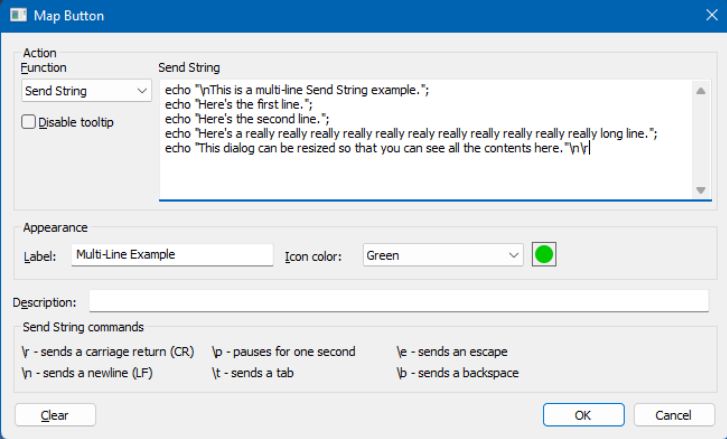The image size is (727, 439).
Task: Open the Function dropdown showing Send String
Action: 86,91
